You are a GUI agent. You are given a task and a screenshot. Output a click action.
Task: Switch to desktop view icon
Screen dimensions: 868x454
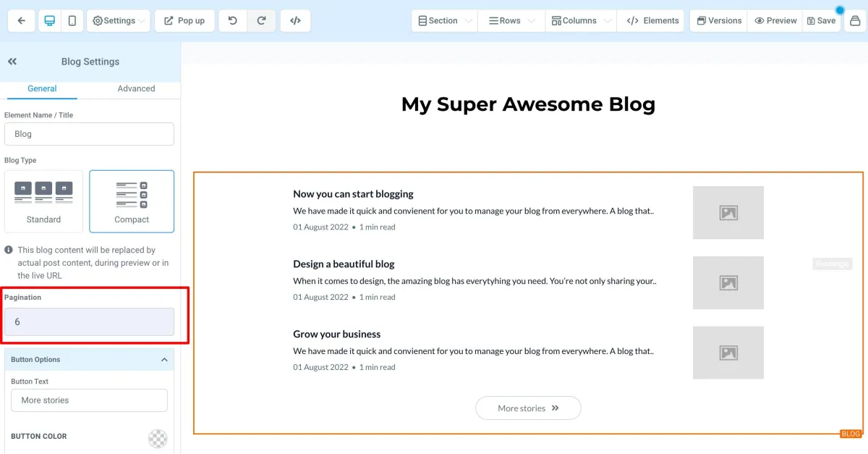(x=50, y=21)
